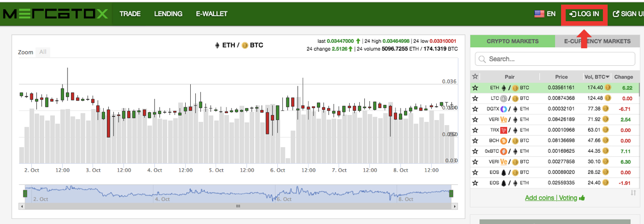Image resolution: width=644 pixels, height=224 pixels.
Task: Click the thumbs-up icon beside Voting
Action: tap(582, 197)
